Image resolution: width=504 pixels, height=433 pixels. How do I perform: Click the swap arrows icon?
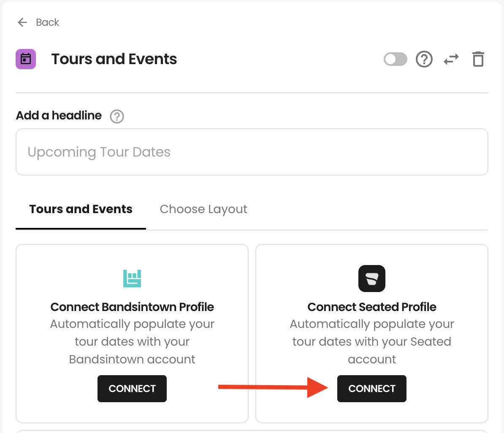pyautogui.click(x=451, y=59)
